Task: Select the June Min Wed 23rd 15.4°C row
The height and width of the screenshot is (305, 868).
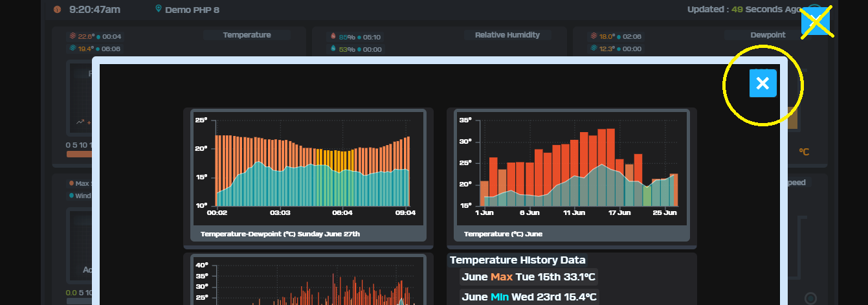Action: pyautogui.click(x=529, y=297)
